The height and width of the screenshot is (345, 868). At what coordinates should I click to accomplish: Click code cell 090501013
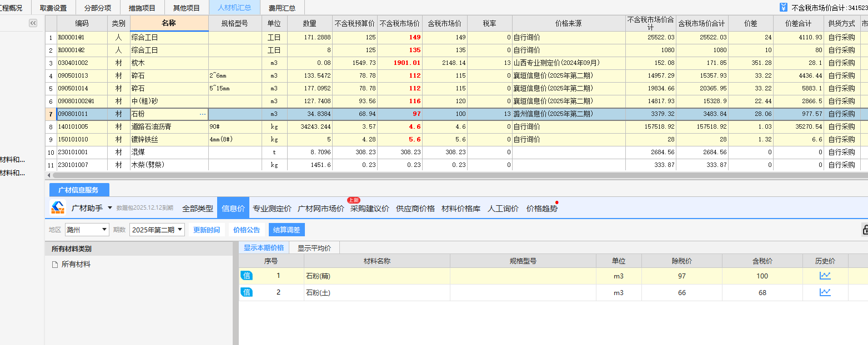pos(82,75)
